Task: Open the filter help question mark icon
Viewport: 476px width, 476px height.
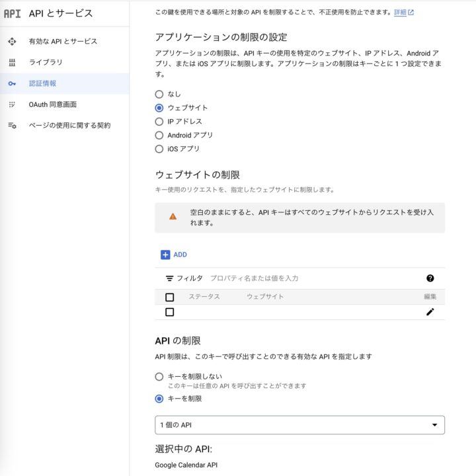Action: (x=430, y=278)
